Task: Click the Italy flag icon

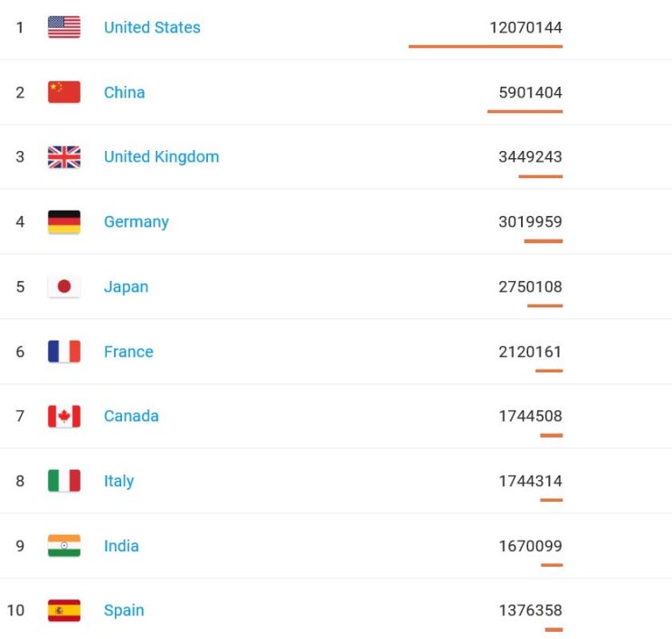Action: [64, 481]
